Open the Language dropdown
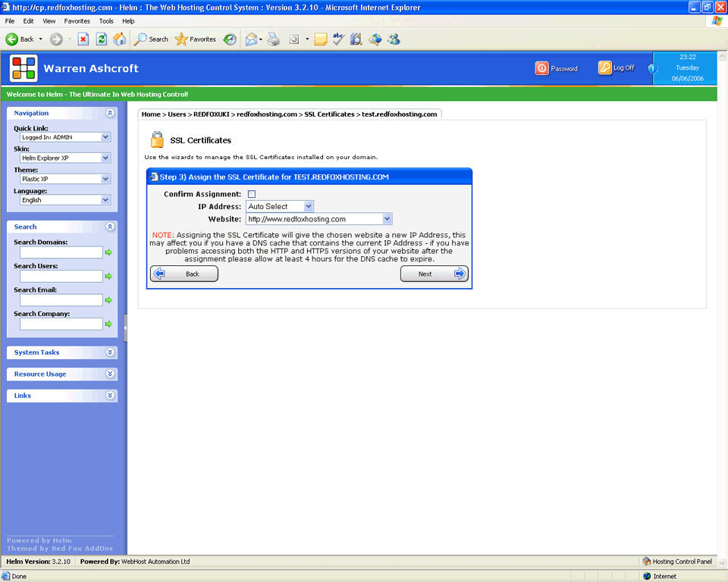 [65, 200]
